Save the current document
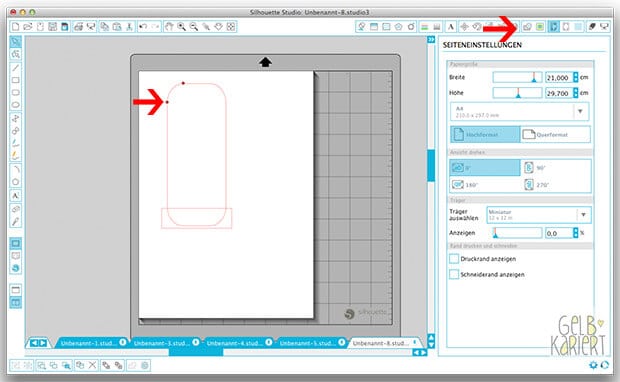620x382 pixels. click(x=52, y=26)
